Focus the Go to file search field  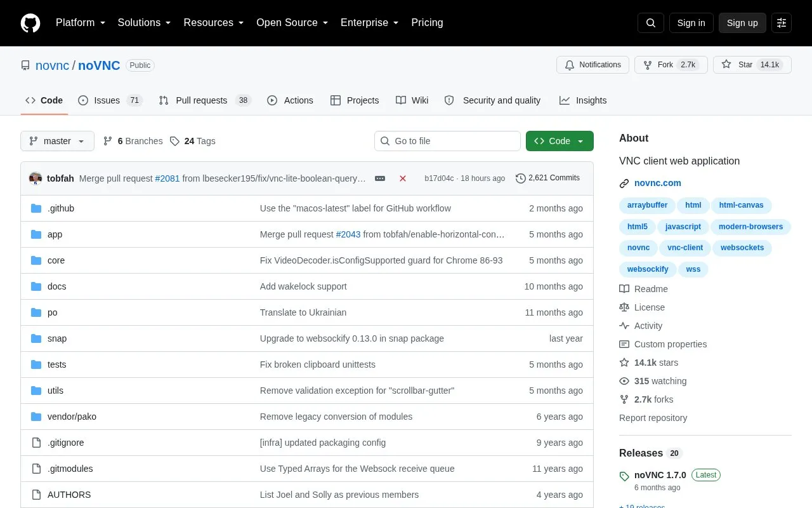click(x=447, y=141)
